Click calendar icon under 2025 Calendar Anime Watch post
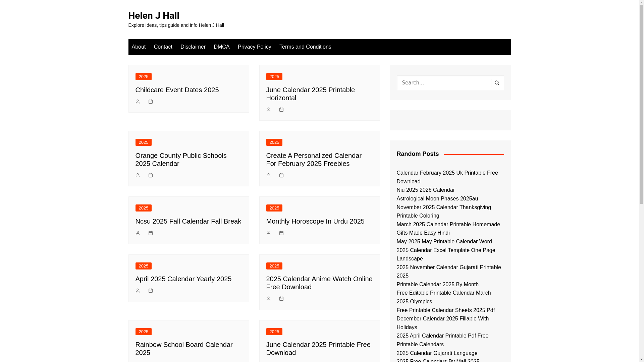 click(x=281, y=299)
